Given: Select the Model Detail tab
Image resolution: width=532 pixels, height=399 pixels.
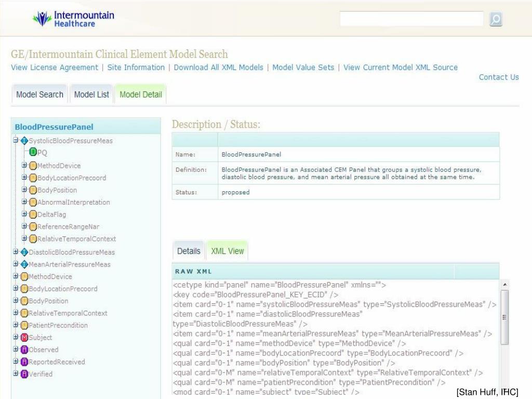Looking at the screenshot, I should (x=140, y=95).
